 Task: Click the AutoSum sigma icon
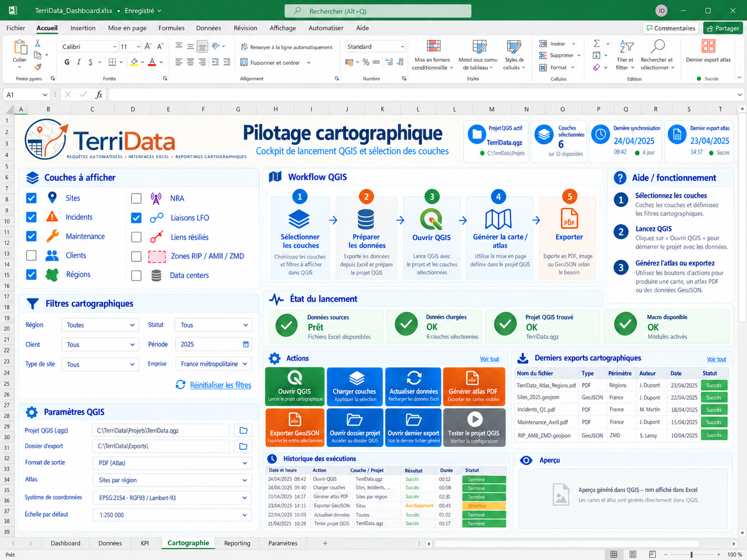(597, 44)
